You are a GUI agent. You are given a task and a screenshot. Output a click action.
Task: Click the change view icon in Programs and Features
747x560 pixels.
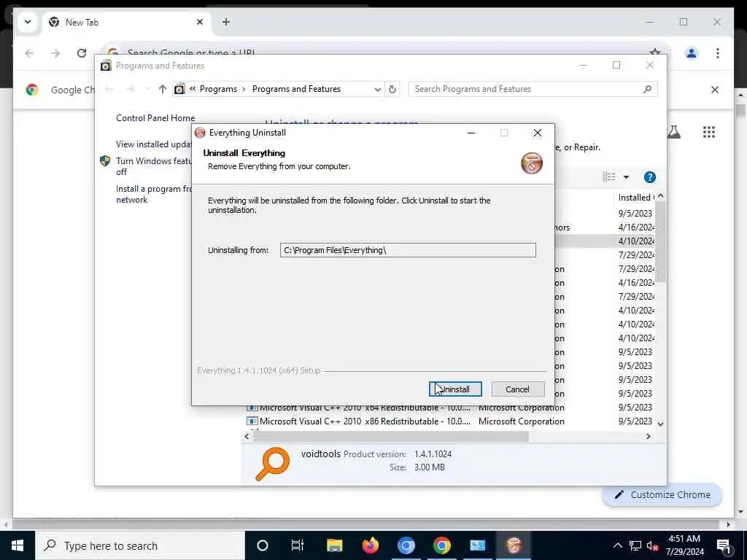click(x=609, y=177)
